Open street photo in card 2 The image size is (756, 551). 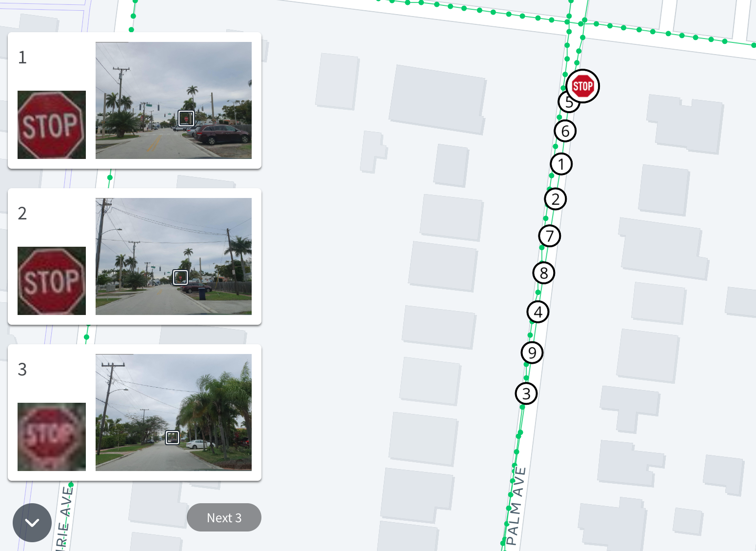pos(174,256)
